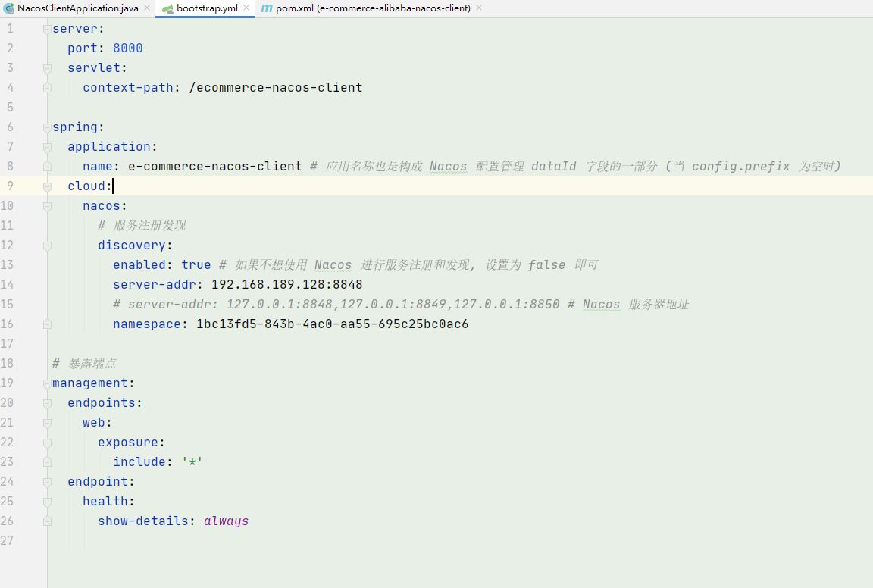Image resolution: width=873 pixels, height=588 pixels.
Task: Click the show-details key
Action: click(x=143, y=521)
